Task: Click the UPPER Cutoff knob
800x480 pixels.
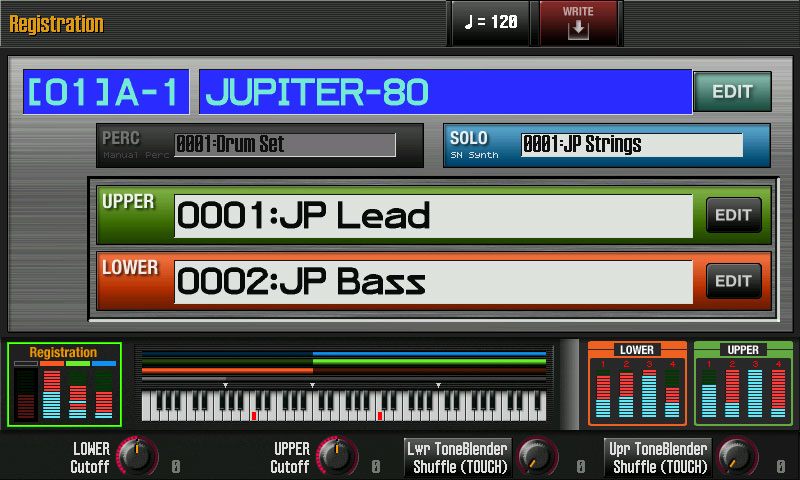Action: click(337, 456)
